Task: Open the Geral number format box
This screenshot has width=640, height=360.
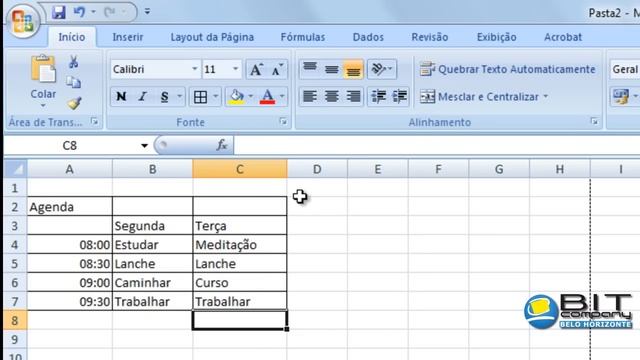Action: (625, 69)
